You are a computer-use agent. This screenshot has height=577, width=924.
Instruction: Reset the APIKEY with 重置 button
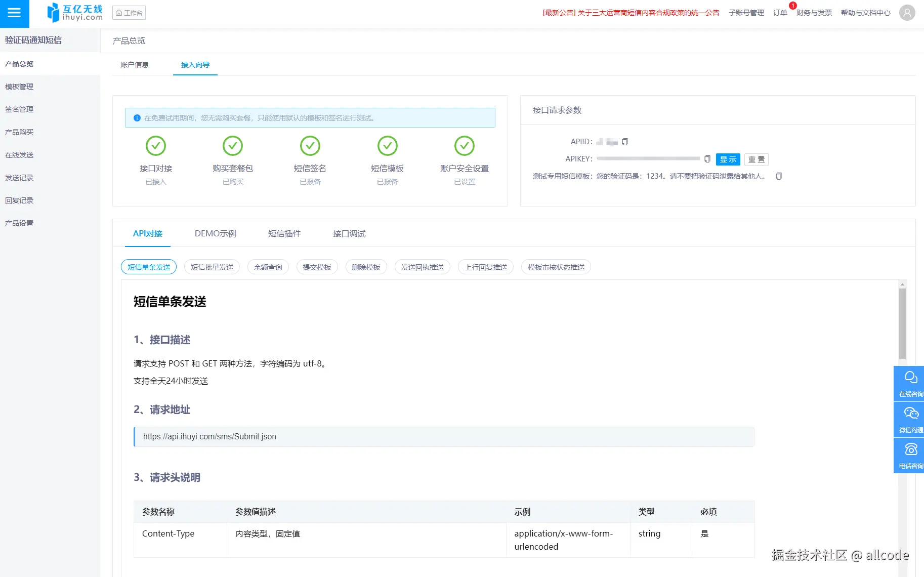click(757, 159)
